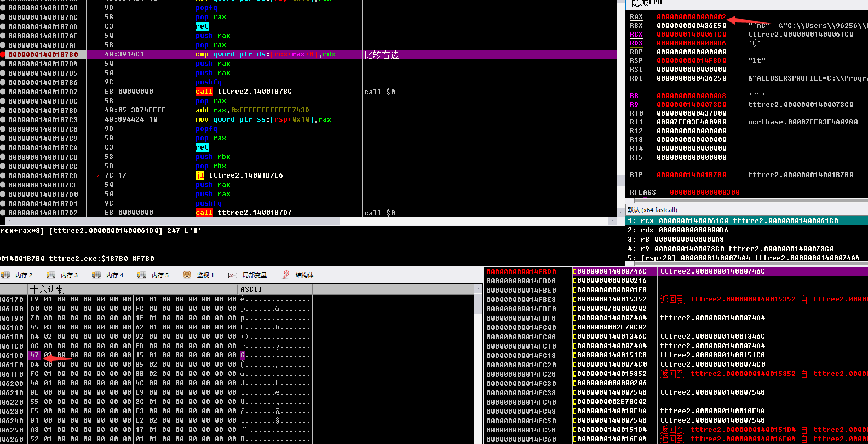This screenshot has width=868, height=444.
Task: Select stack entry at address 000000000014FBE8
Action: 676,299
